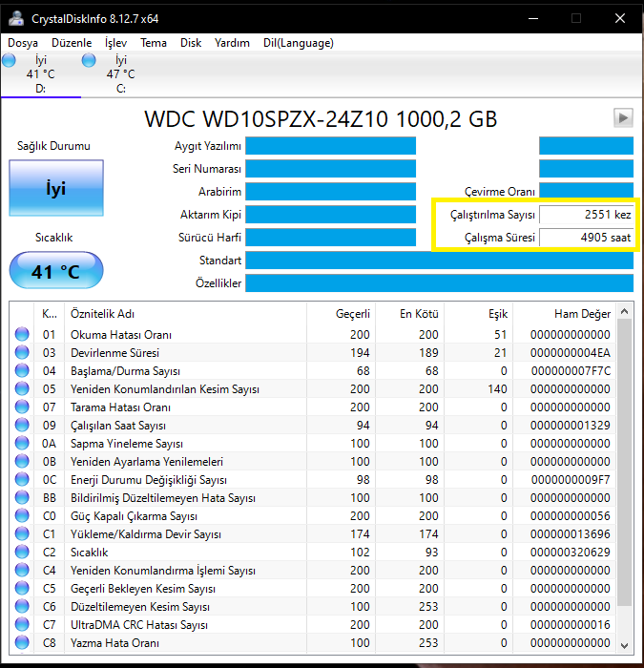This screenshot has width=644, height=668.
Task: Click raw value 000000320629
Action: (x=571, y=553)
